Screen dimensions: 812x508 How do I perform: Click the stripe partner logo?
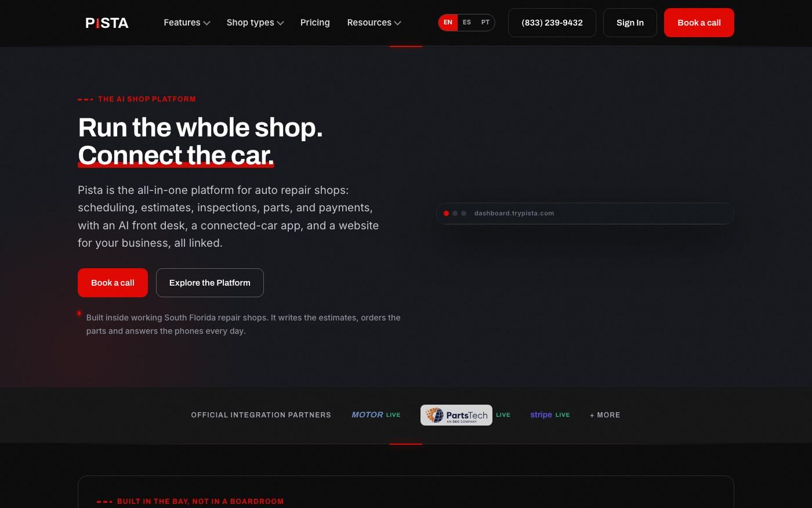point(541,415)
